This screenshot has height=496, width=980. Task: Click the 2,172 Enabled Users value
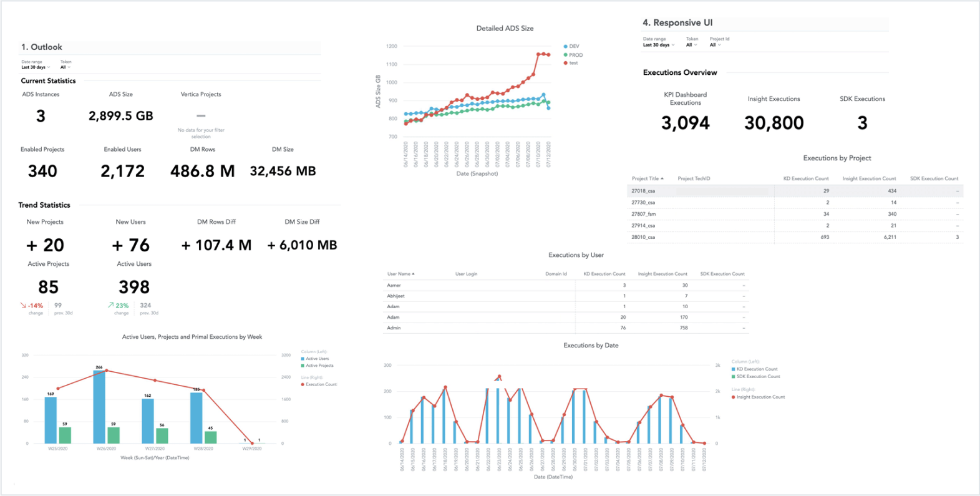coord(123,171)
